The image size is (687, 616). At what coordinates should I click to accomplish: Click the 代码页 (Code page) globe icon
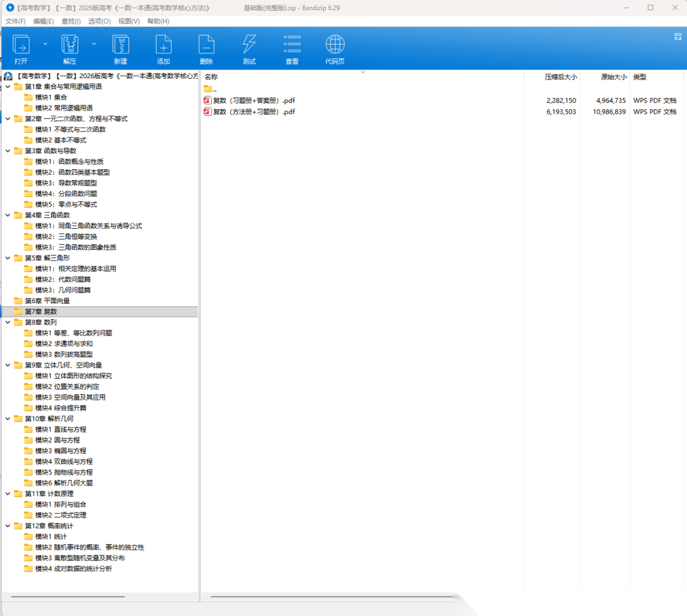pos(335,44)
